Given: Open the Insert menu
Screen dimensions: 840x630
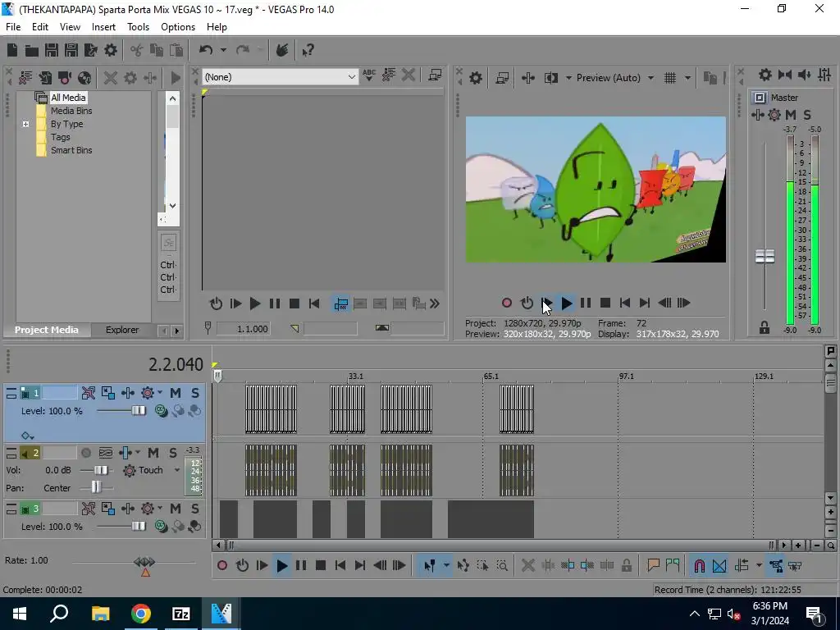Looking at the screenshot, I should [103, 27].
